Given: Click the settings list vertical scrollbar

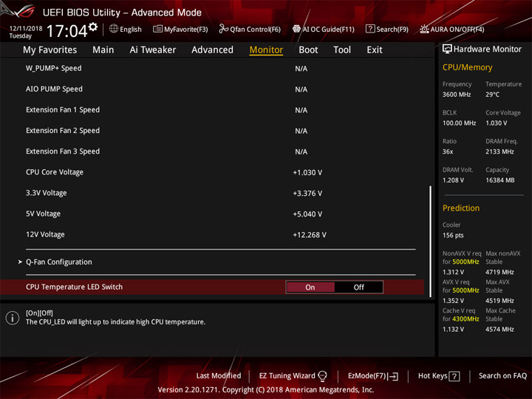Looking at the screenshot, I should [431, 241].
